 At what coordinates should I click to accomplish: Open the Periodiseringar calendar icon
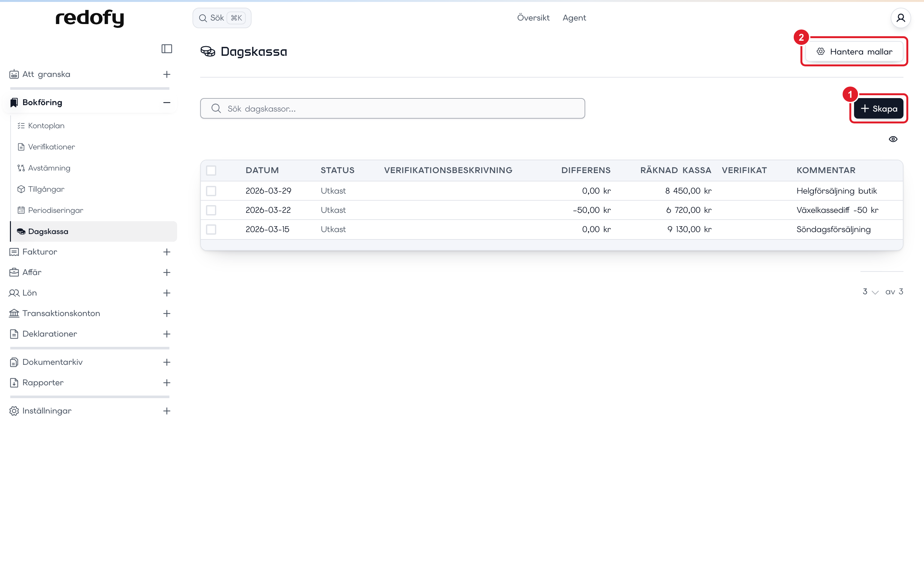21,210
